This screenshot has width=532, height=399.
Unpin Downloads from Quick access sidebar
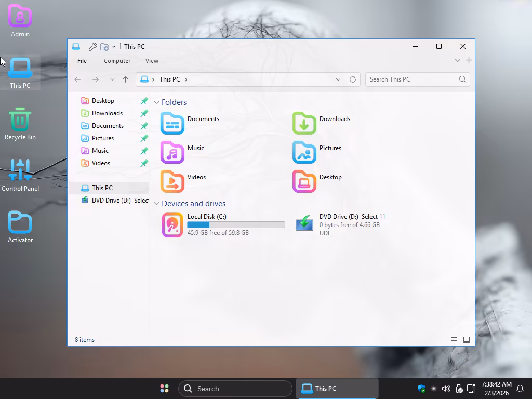click(144, 113)
